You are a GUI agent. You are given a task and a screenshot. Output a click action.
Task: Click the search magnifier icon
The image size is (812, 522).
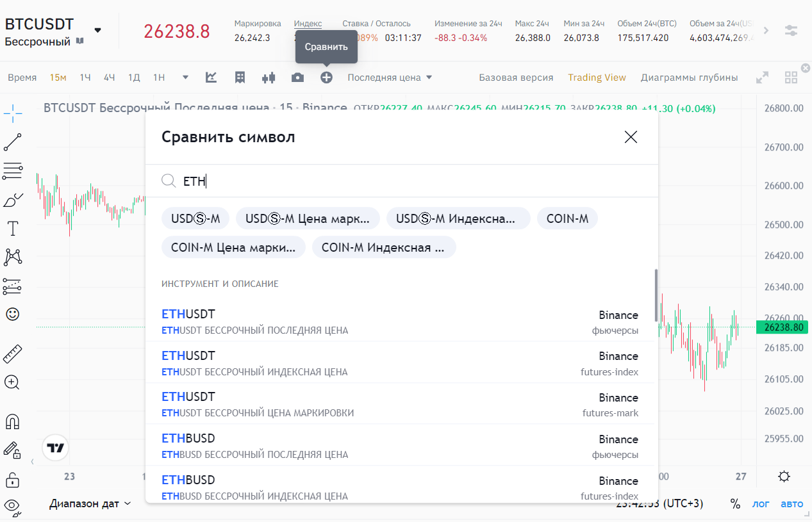coord(169,181)
